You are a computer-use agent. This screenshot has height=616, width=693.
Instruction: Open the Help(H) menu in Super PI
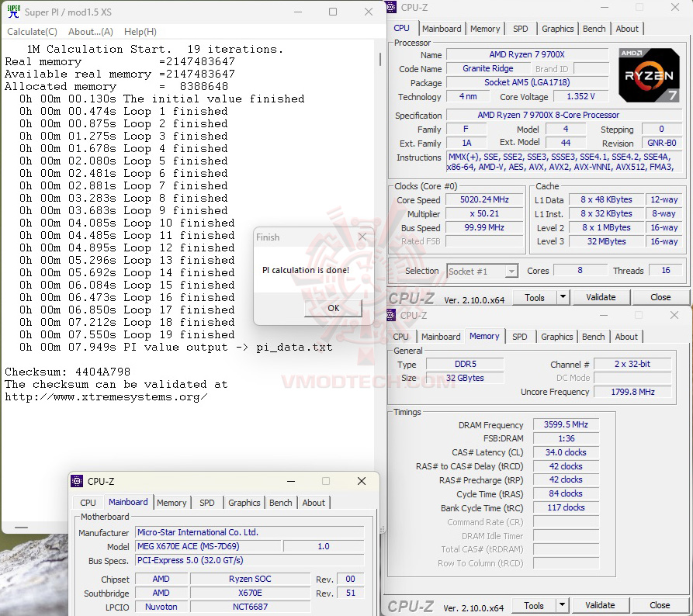pos(140,32)
